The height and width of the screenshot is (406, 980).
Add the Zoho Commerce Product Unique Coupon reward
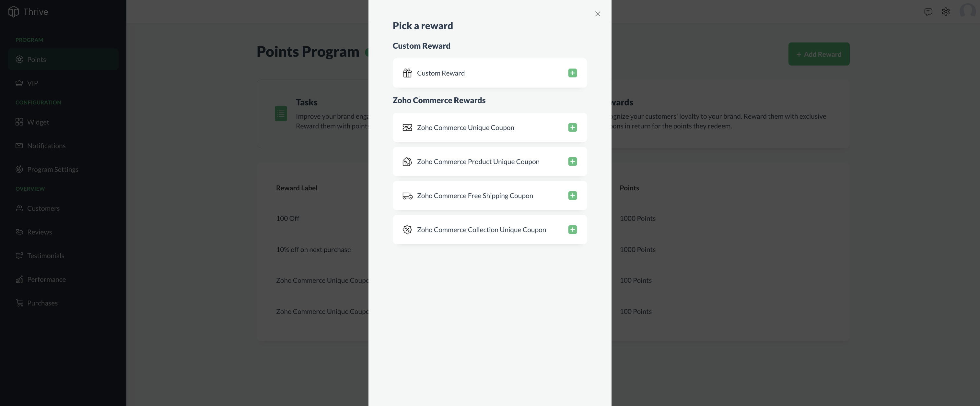coord(573,162)
